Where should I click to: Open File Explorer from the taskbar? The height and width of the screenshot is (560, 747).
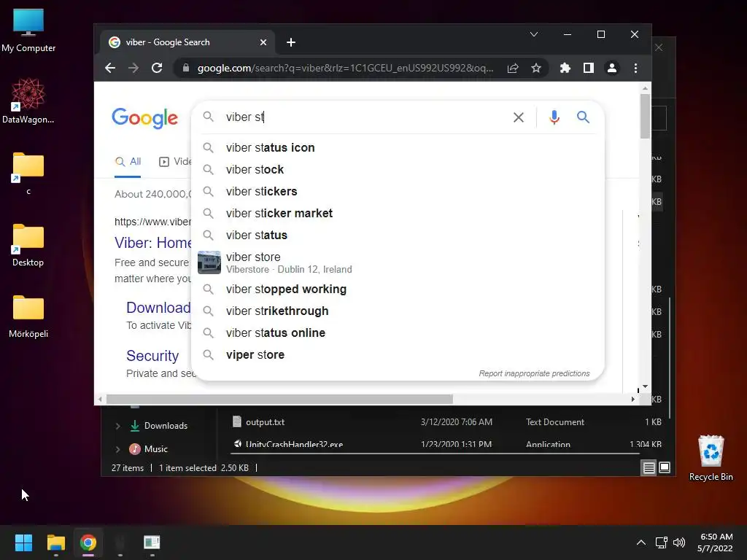click(x=55, y=542)
